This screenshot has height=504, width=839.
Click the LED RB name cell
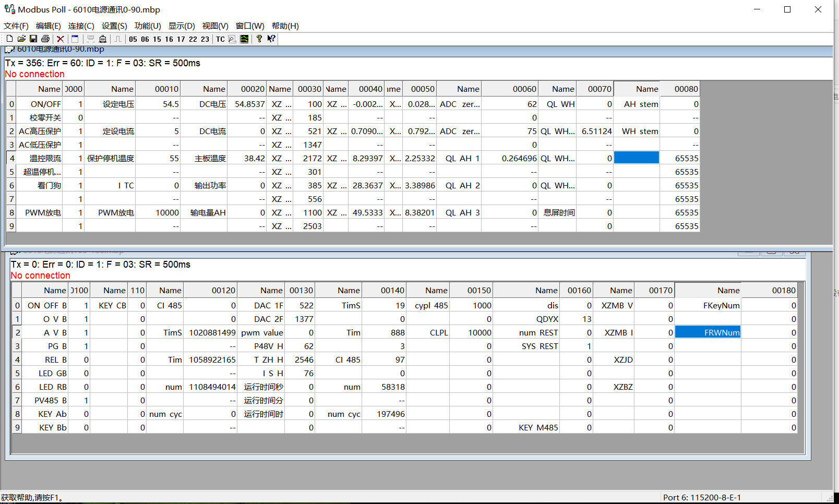(x=45, y=387)
